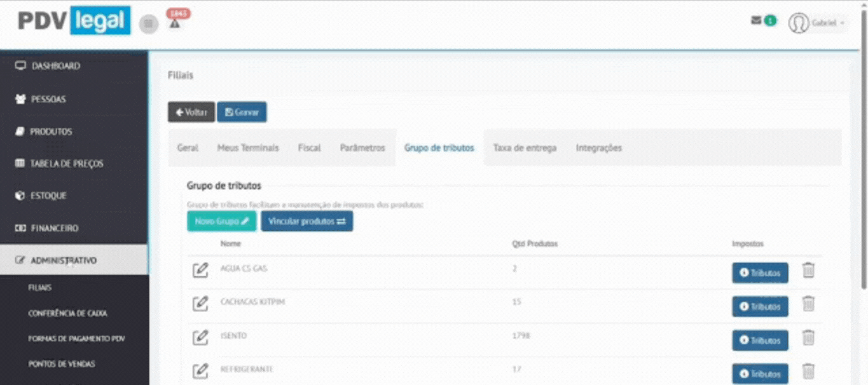
Task: Open the Taxa de entrega tab
Action: tap(525, 148)
